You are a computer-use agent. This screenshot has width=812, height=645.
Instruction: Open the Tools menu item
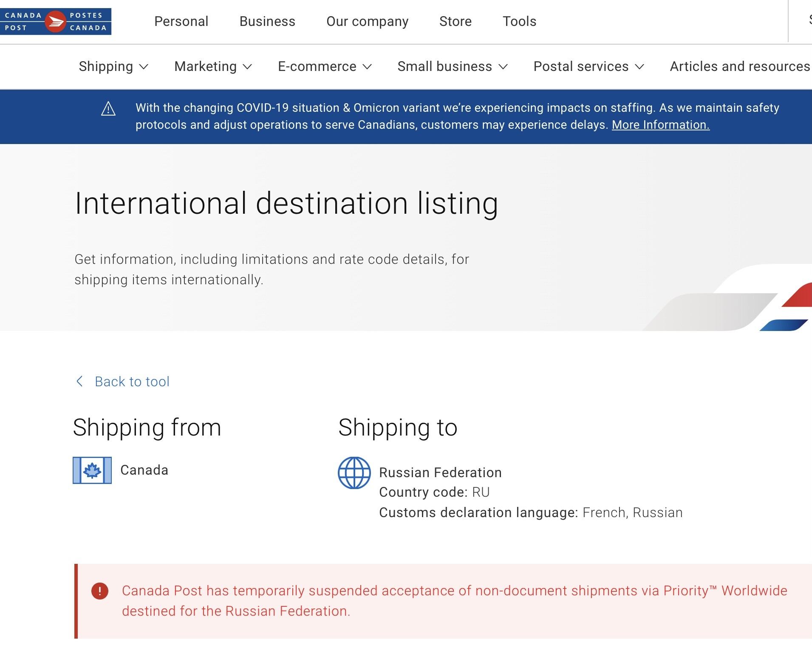click(519, 22)
